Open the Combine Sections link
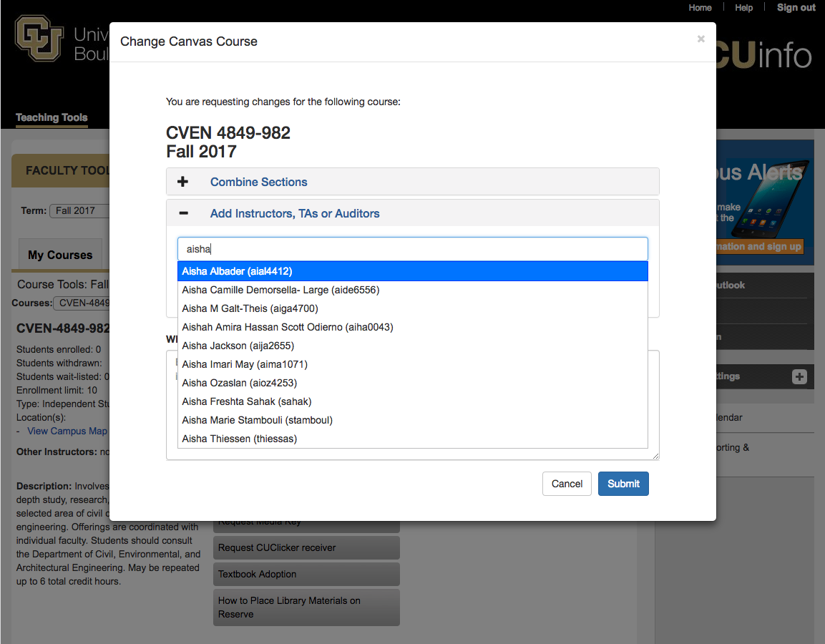825x644 pixels. tap(258, 182)
